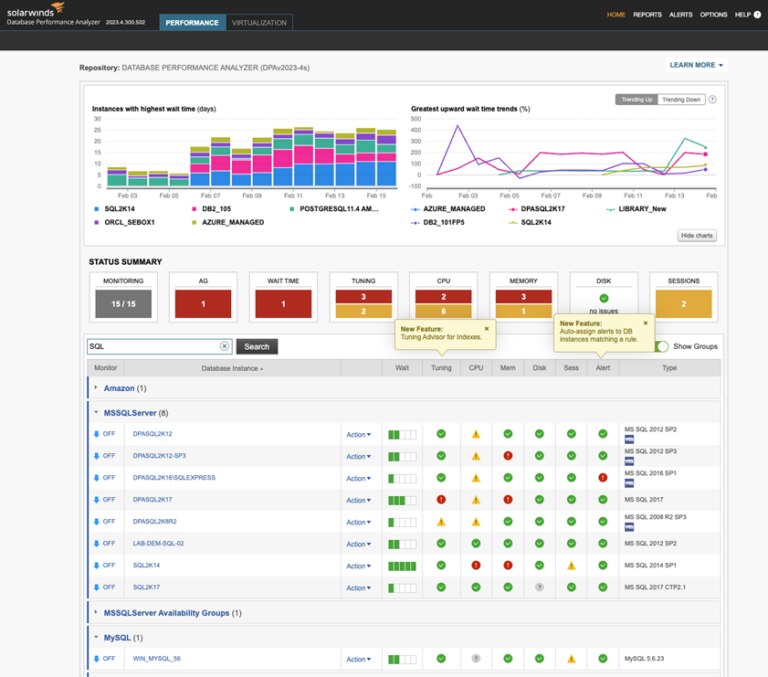
Task: Click the Mem critical icon for SQL2K14
Action: click(x=508, y=565)
